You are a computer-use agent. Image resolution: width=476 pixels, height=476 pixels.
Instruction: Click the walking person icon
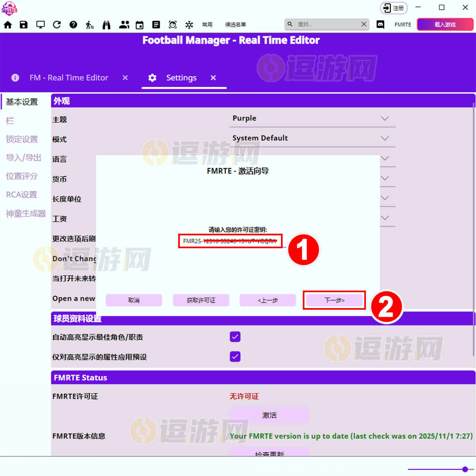(x=90, y=24)
